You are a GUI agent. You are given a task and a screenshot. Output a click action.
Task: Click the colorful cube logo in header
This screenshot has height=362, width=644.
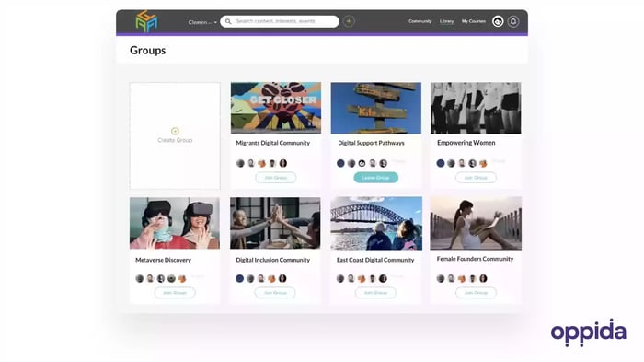point(146,21)
